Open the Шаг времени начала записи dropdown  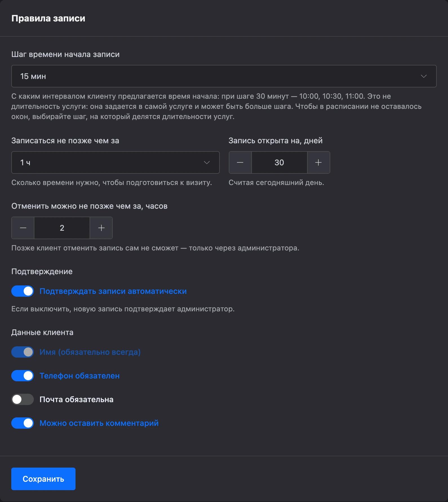pos(224,76)
